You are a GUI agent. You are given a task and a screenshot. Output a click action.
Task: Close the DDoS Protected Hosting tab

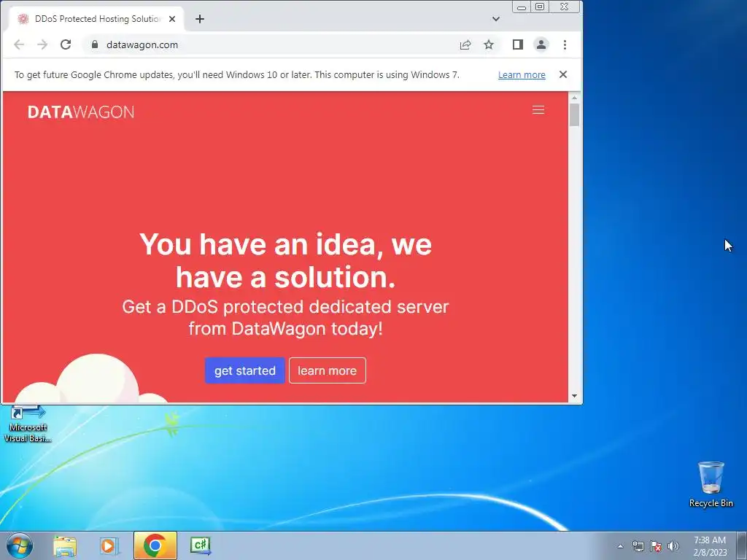172,19
